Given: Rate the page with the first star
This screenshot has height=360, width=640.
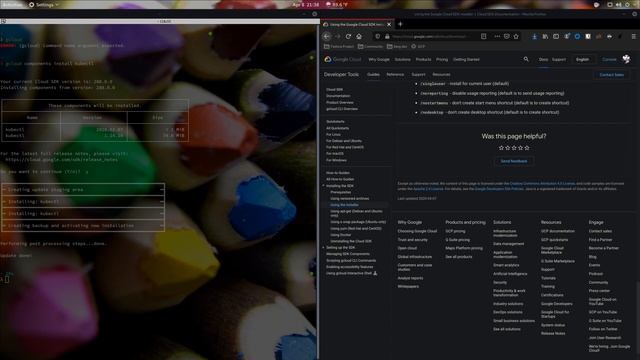Looking at the screenshot, I should click(x=501, y=148).
